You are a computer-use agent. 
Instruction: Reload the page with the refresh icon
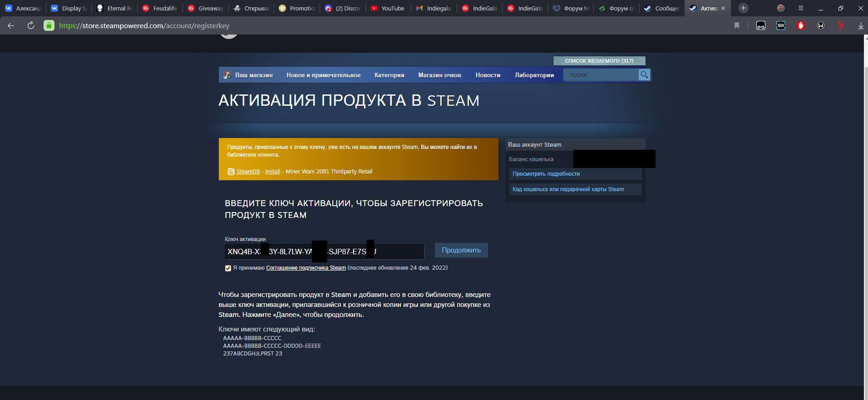pos(31,25)
